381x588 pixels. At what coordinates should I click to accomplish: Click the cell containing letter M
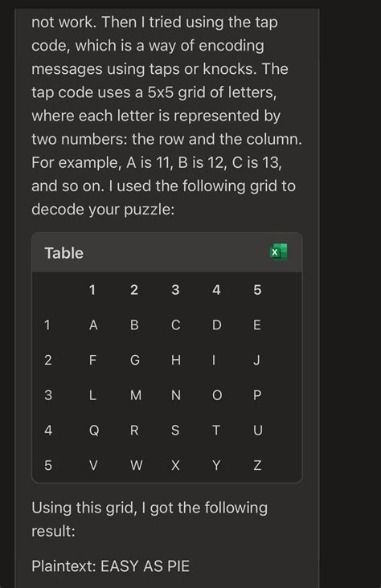tap(136, 395)
